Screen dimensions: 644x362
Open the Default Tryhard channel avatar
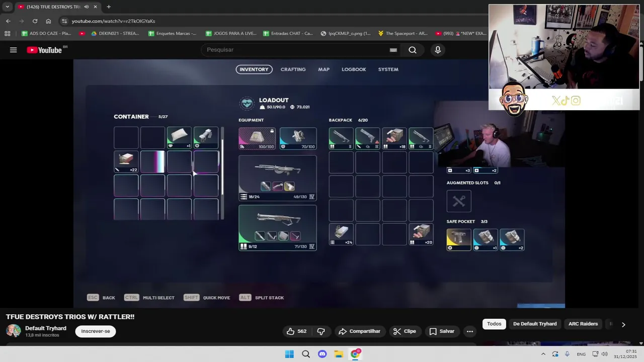click(14, 331)
